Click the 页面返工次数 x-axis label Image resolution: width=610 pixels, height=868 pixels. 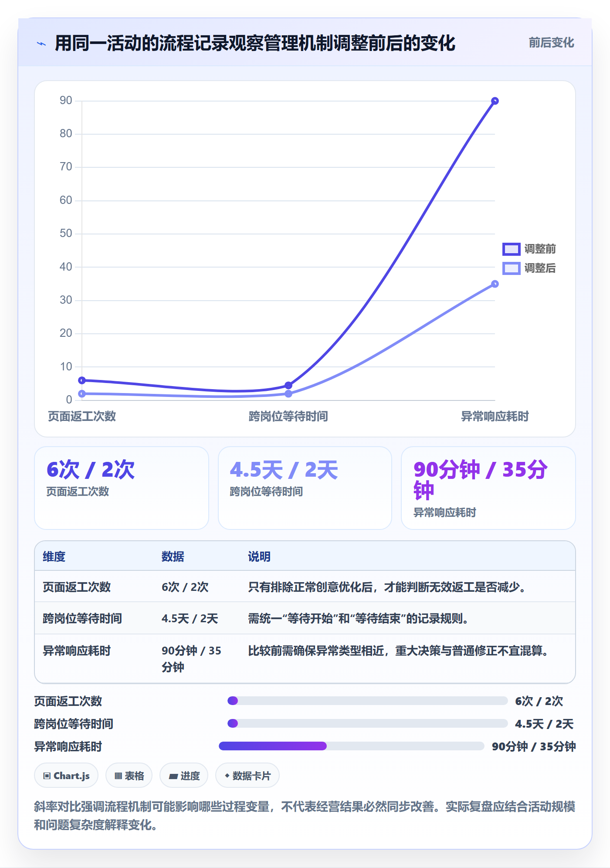pyautogui.click(x=82, y=417)
